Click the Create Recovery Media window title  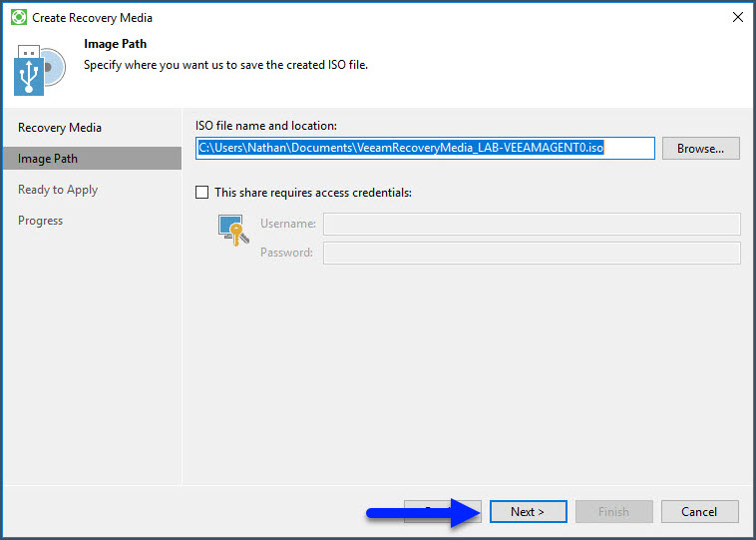pos(92,18)
